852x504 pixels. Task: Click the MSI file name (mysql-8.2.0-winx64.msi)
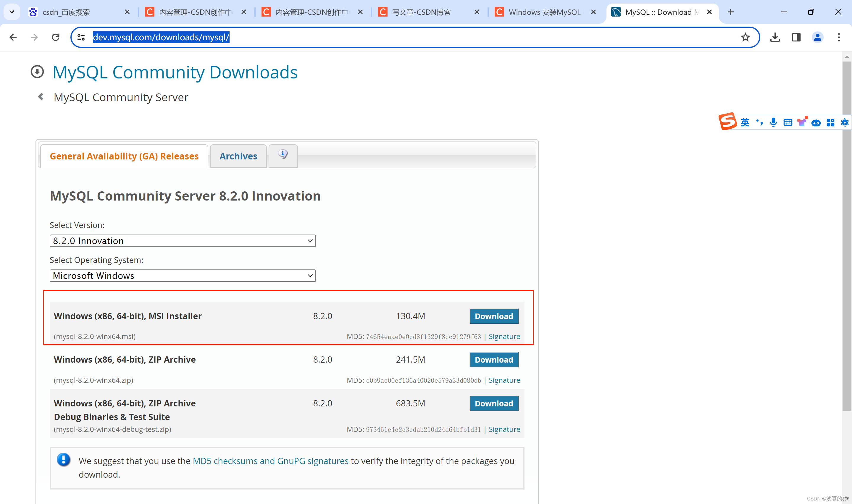click(95, 337)
